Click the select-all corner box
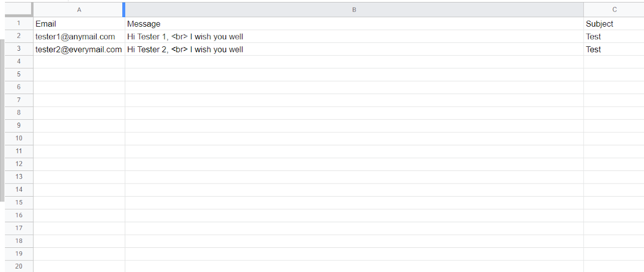The width and height of the screenshot is (644, 272). 19,10
